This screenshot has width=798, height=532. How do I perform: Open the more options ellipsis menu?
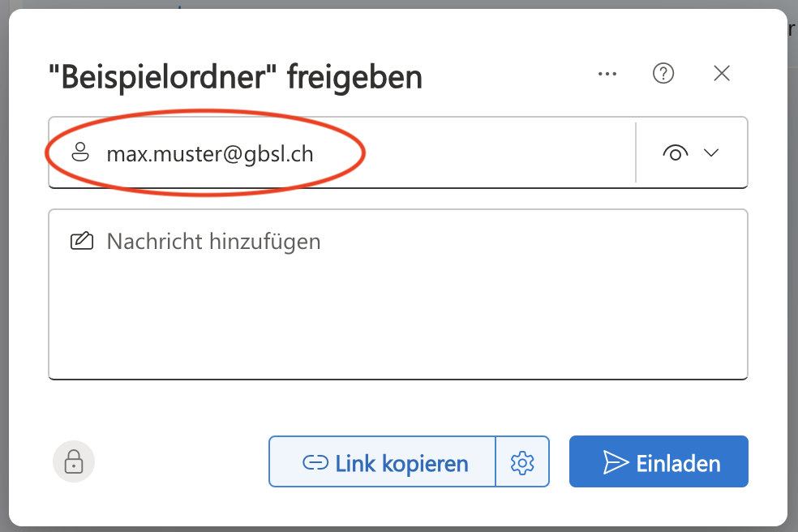click(x=607, y=74)
